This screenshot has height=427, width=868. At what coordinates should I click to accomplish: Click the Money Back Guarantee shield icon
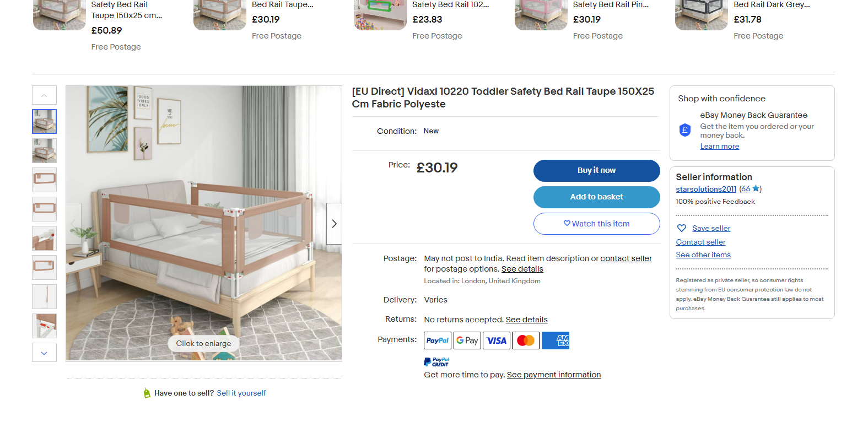[685, 130]
